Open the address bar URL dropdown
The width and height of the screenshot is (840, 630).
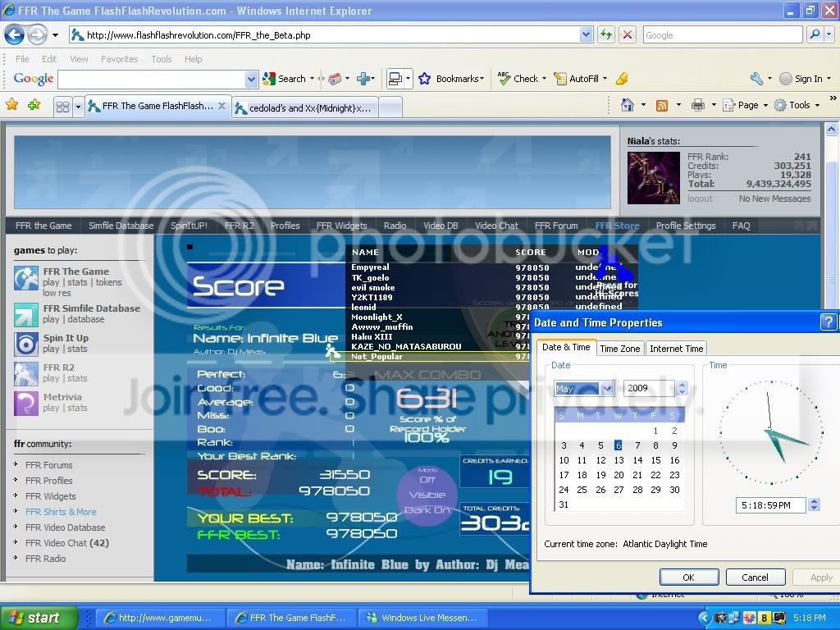(x=586, y=34)
